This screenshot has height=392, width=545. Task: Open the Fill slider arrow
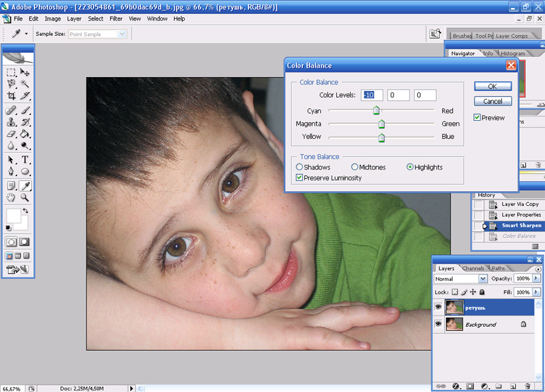[x=536, y=292]
